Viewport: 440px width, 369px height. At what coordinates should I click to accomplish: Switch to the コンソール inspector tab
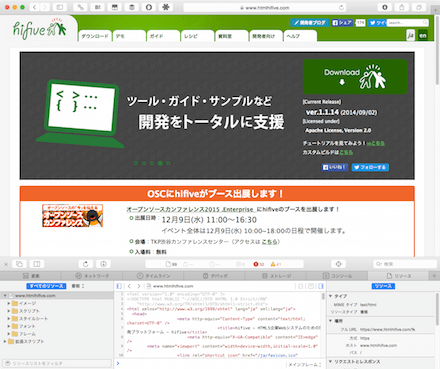point(337,276)
